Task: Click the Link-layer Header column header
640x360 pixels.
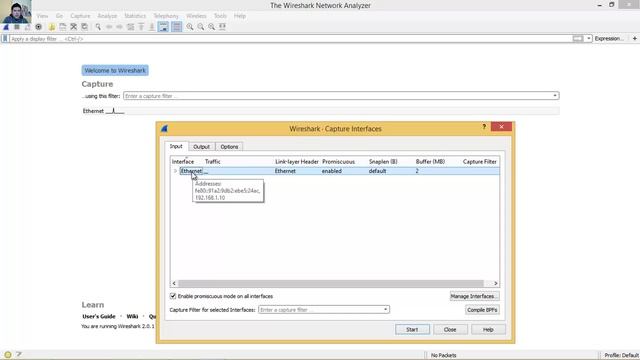Action: 297,162
